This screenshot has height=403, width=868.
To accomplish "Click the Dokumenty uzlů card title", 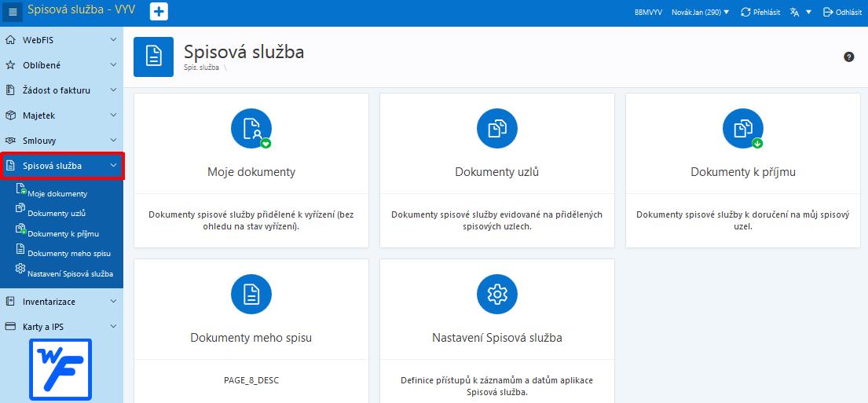I will (497, 172).
